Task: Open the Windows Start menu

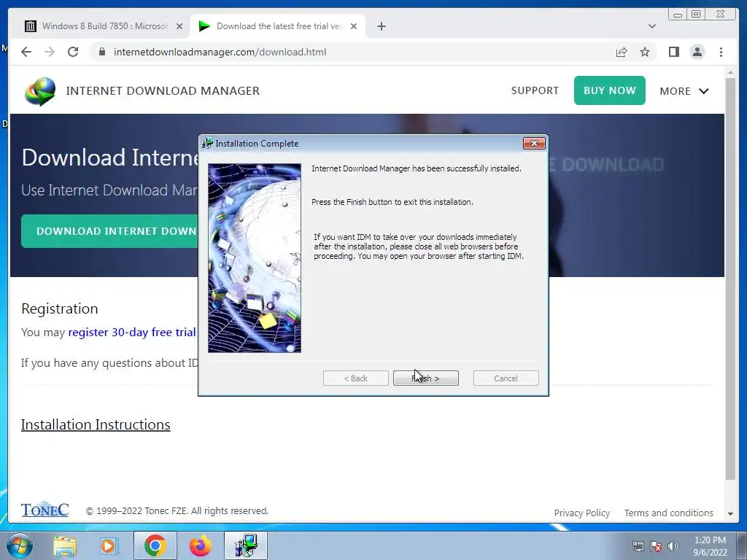Action: (x=20, y=545)
